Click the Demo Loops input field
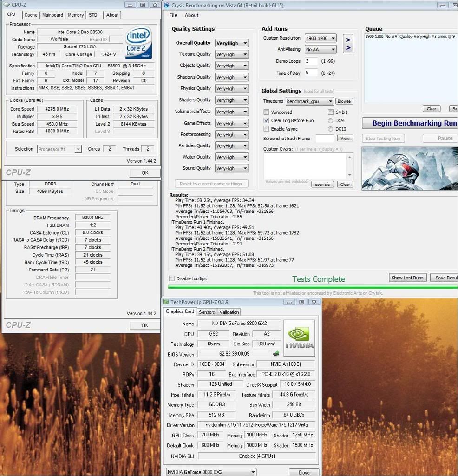Viewport: 458px width, 476px height. click(311, 61)
